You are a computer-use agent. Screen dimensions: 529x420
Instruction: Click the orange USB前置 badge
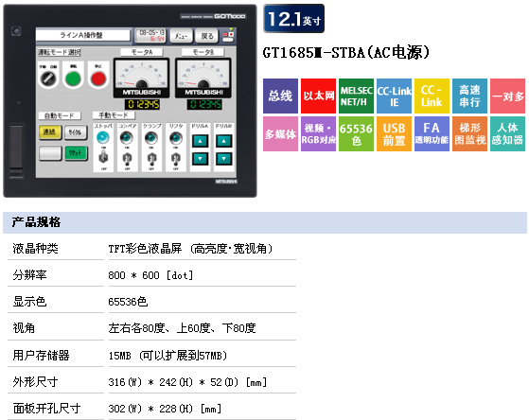click(394, 134)
